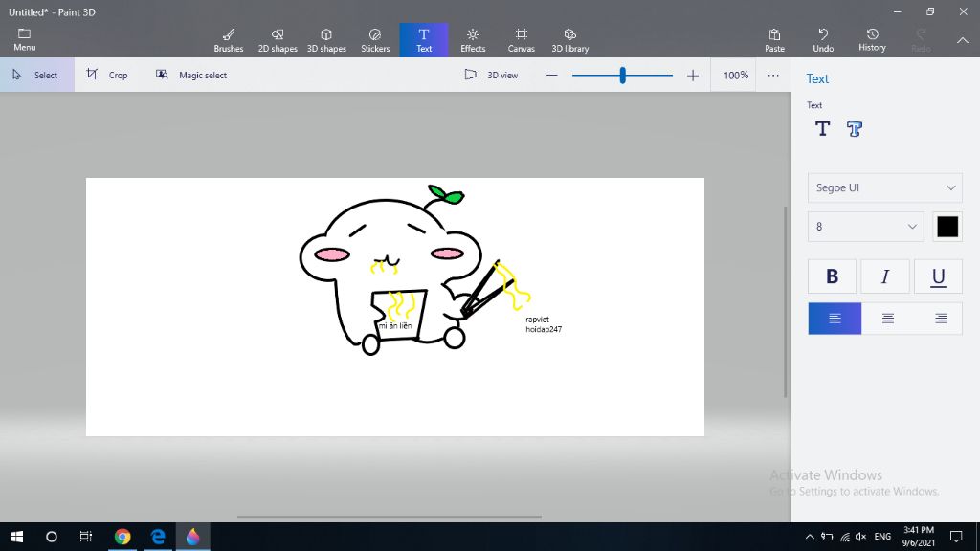
Task: Click Paint 3D taskbar icon
Action: pyautogui.click(x=192, y=537)
